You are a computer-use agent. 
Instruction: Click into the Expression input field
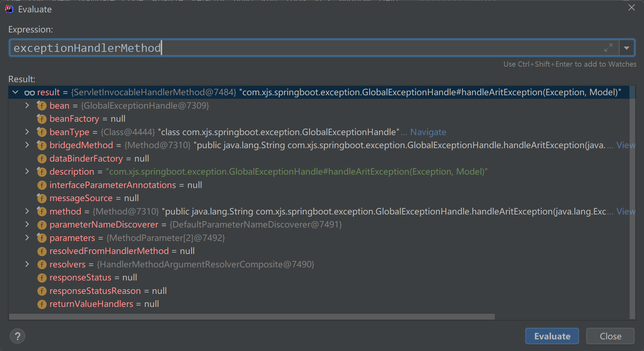point(307,48)
